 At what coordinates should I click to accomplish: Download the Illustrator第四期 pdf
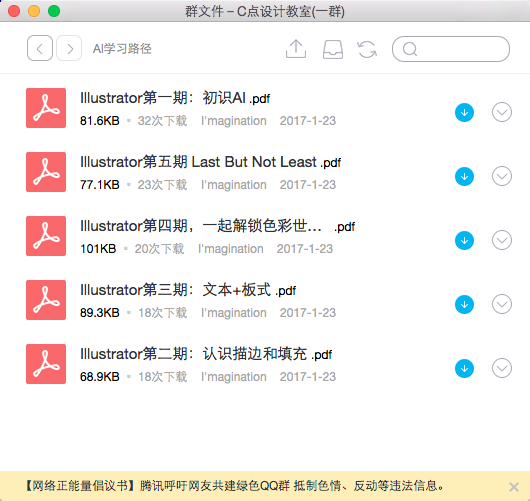click(x=464, y=240)
